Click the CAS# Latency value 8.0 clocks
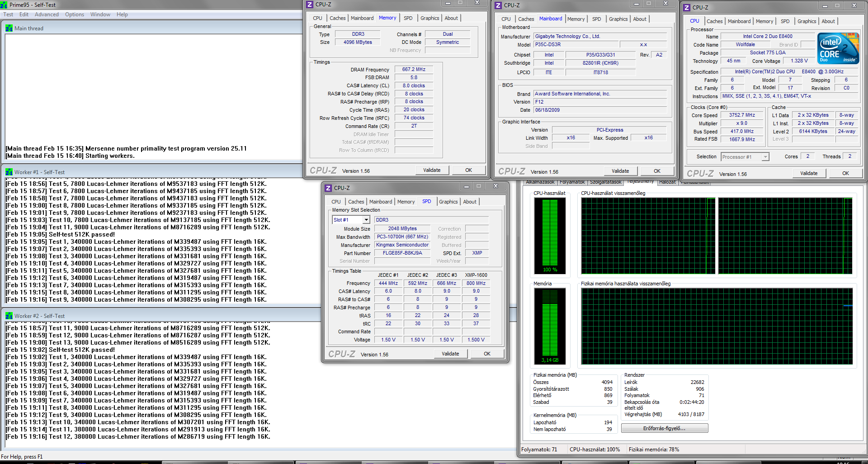The image size is (868, 464). (414, 85)
